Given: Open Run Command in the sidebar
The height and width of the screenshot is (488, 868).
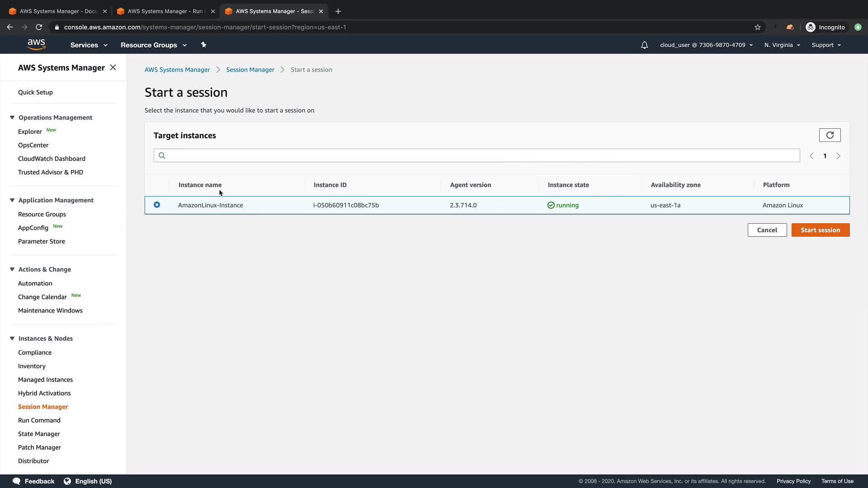Looking at the screenshot, I should tap(39, 420).
